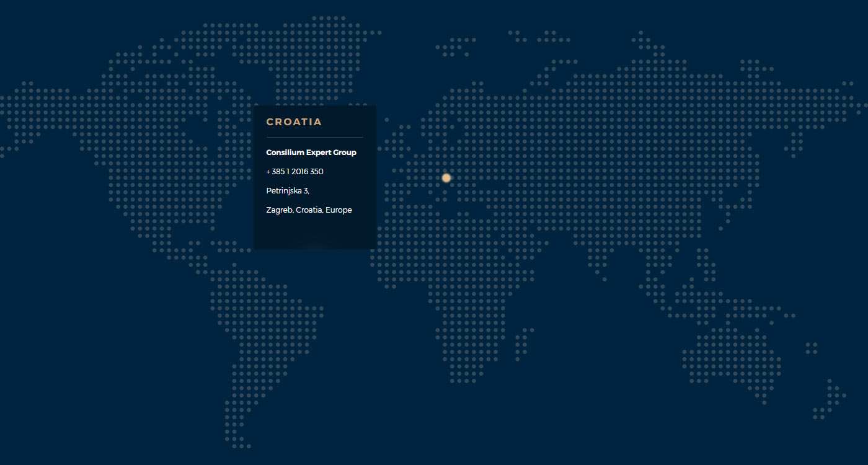The width and height of the screenshot is (868, 465).
Task: Select the Consilium Expert Group company name
Action: (x=311, y=153)
